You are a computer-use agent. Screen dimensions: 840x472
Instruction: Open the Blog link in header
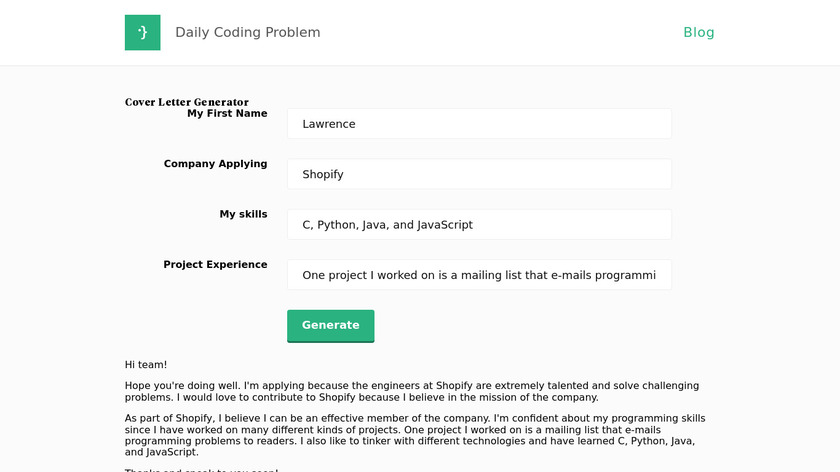(x=698, y=32)
